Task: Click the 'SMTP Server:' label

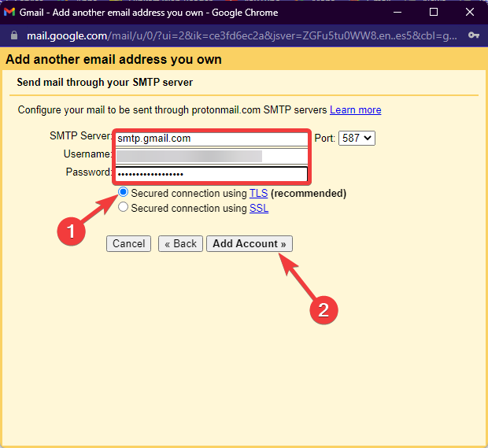Action: click(x=80, y=136)
